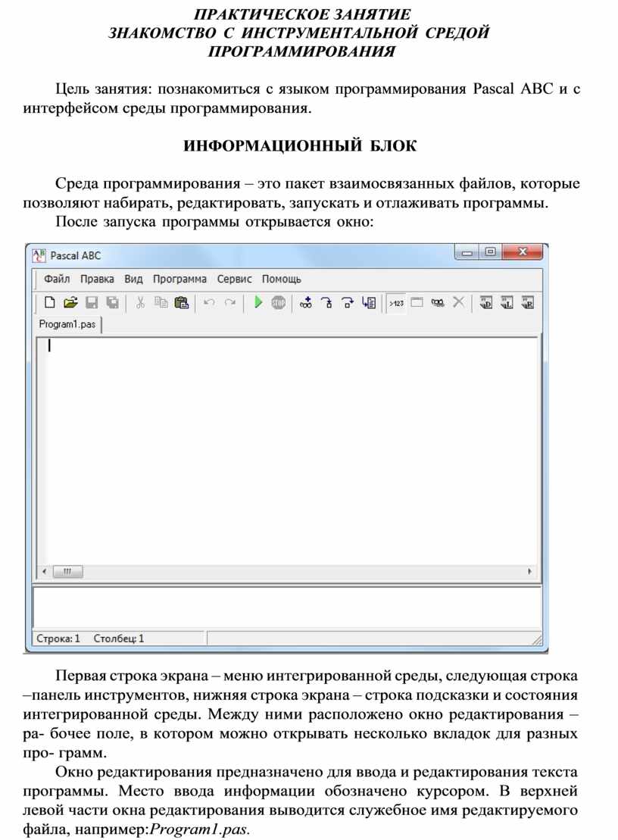This screenshot has height=840, width=618.
Task: Click the Open file folder icon
Action: click(70, 303)
